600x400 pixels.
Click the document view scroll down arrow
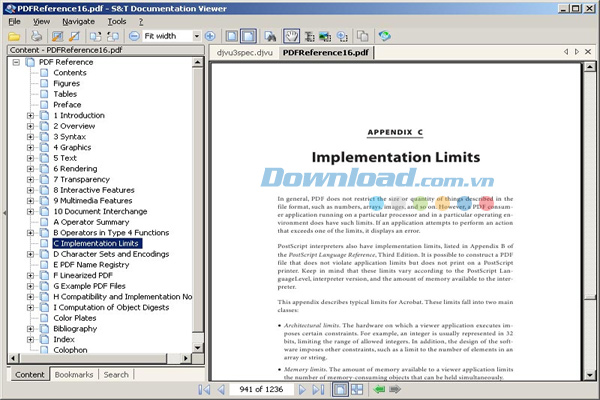tap(590, 375)
